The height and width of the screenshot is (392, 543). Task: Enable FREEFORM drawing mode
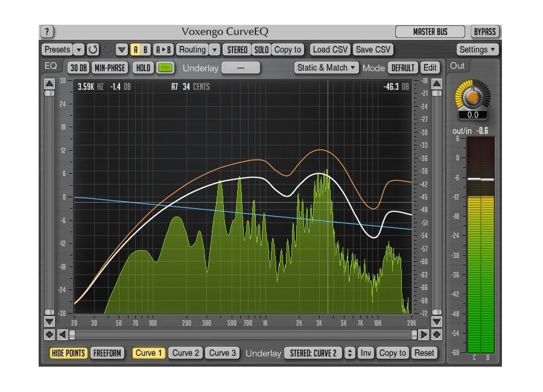[107, 353]
